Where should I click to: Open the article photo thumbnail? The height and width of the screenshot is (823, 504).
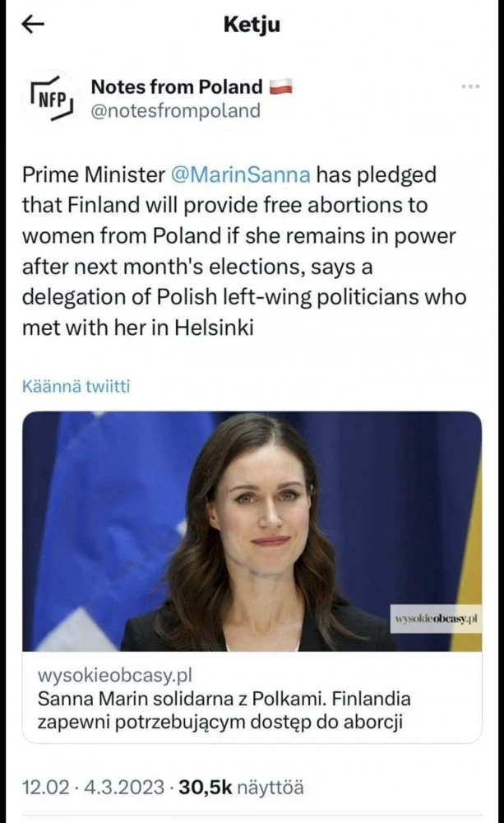252,531
